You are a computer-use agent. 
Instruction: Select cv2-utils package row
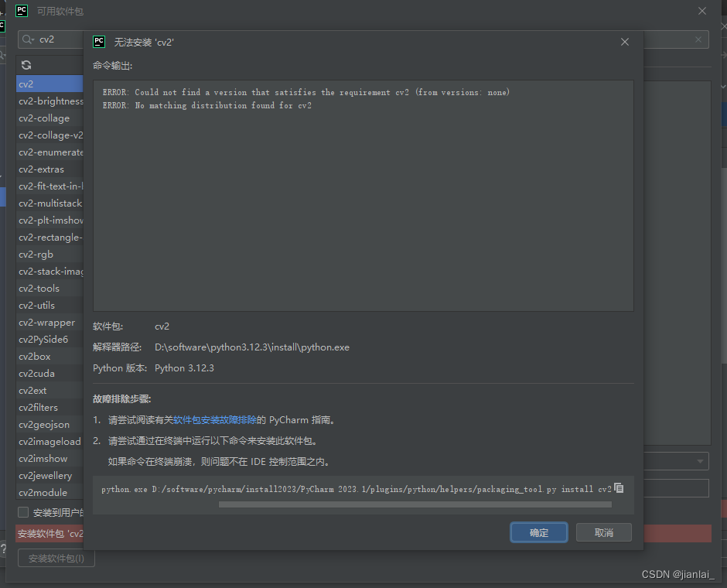(49, 305)
